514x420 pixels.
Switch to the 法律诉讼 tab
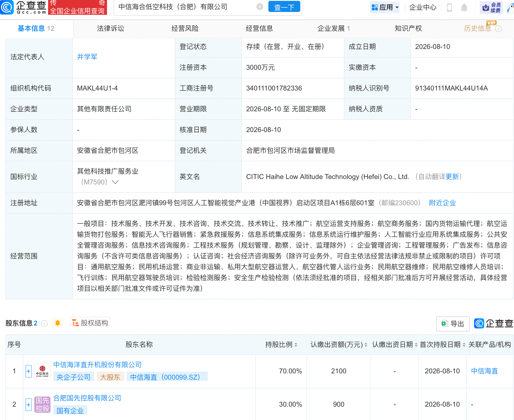point(110,28)
